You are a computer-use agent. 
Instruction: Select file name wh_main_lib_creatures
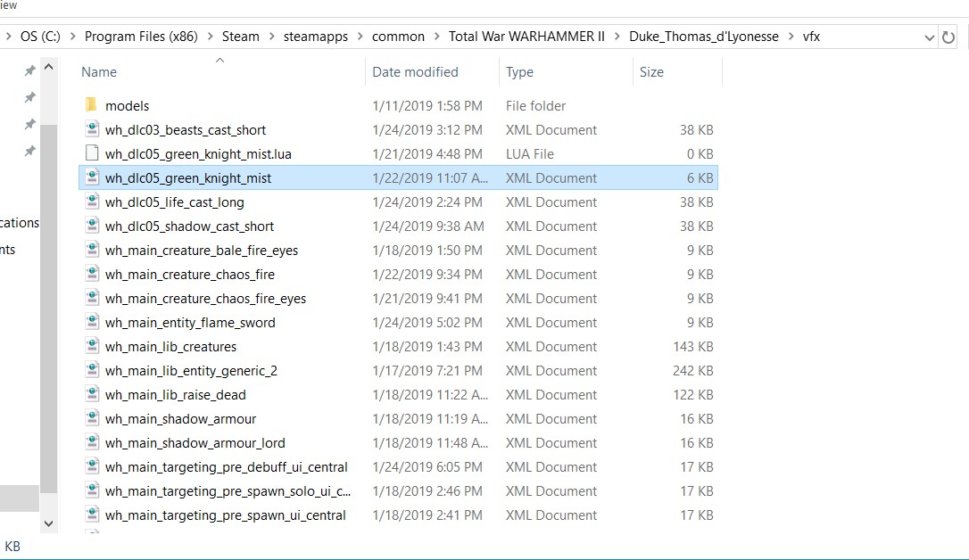[x=170, y=346]
